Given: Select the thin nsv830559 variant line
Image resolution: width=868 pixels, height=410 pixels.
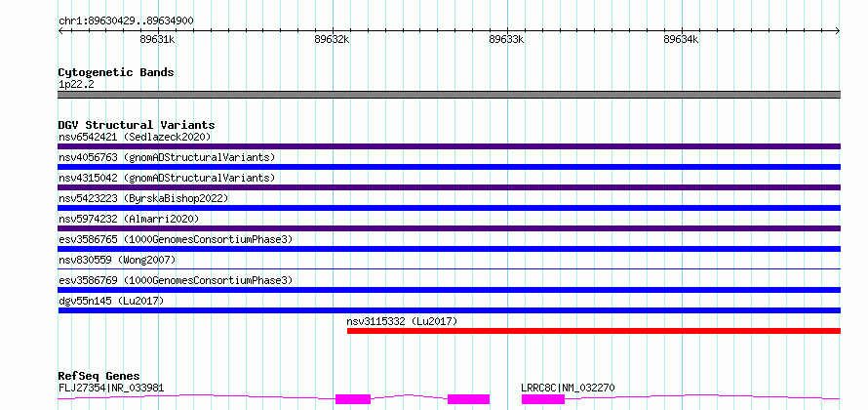Looking at the screenshot, I should pos(449,269).
